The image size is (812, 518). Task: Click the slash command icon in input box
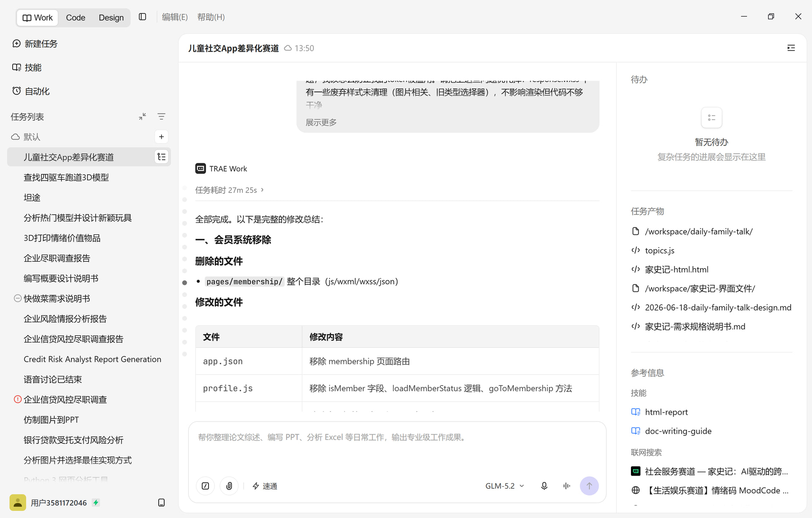(x=206, y=486)
